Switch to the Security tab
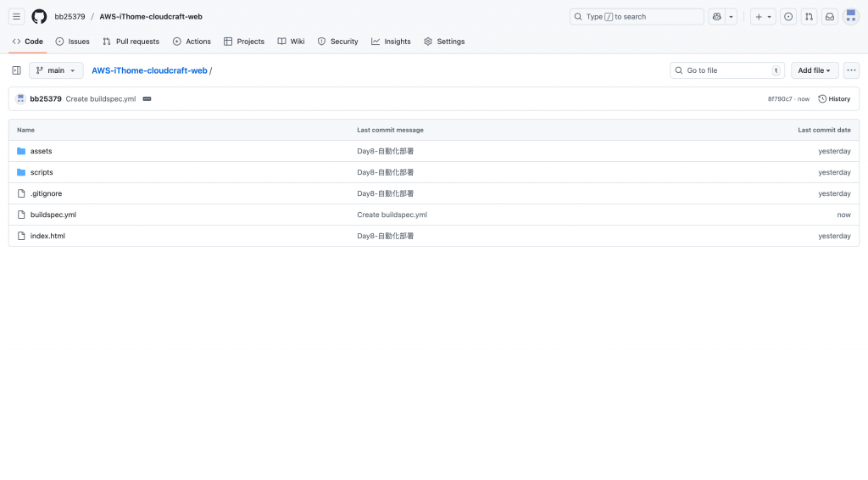Image resolution: width=868 pixels, height=480 pixels. pyautogui.click(x=337, y=42)
